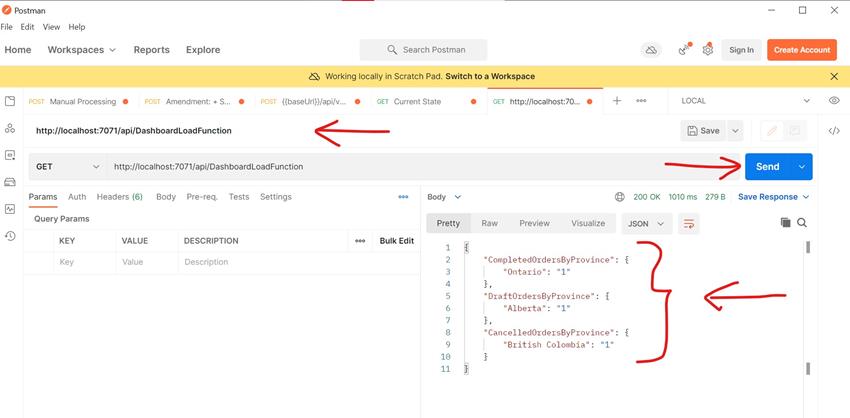
Task: Toggle response line wrap icon
Action: coord(688,223)
